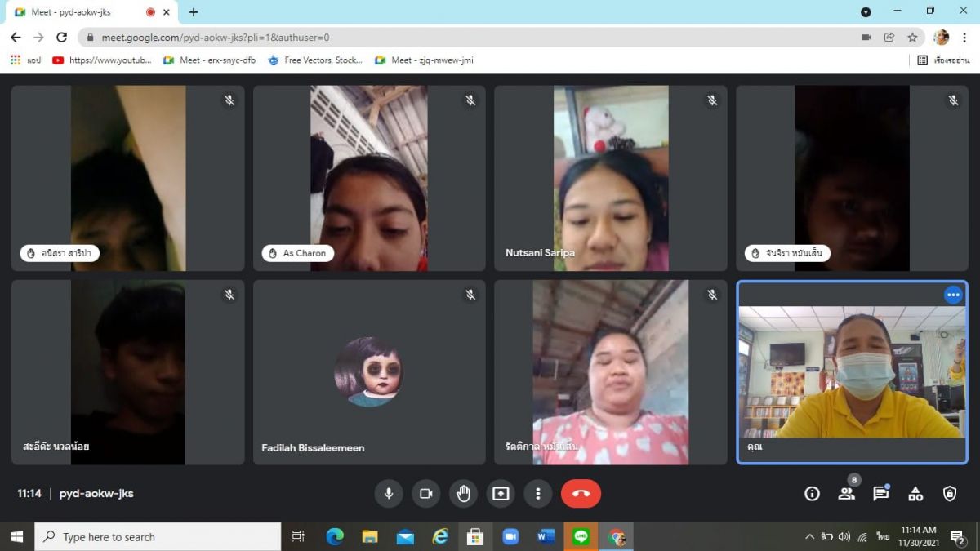Leave the call with red hang-up button
This screenshot has width=980, height=551.
[x=581, y=494]
